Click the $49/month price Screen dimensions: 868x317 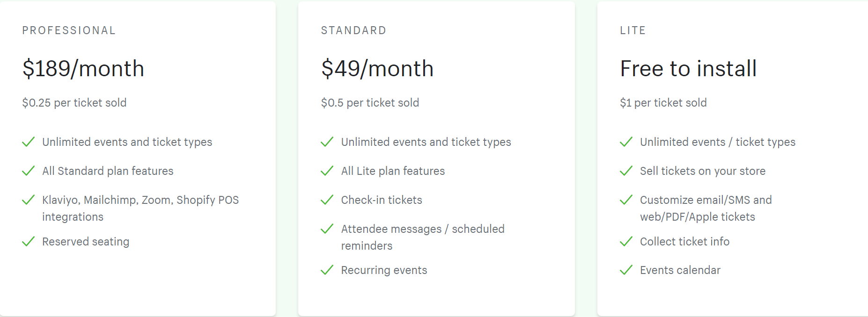[x=377, y=69]
